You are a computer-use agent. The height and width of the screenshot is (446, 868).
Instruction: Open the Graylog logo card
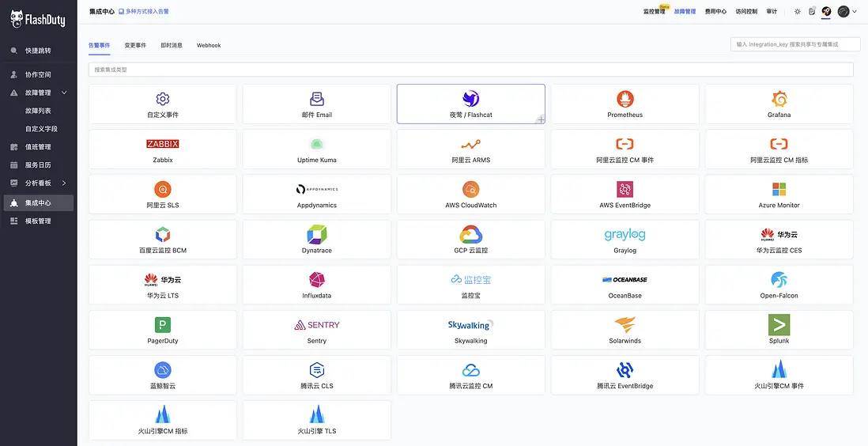tap(625, 240)
